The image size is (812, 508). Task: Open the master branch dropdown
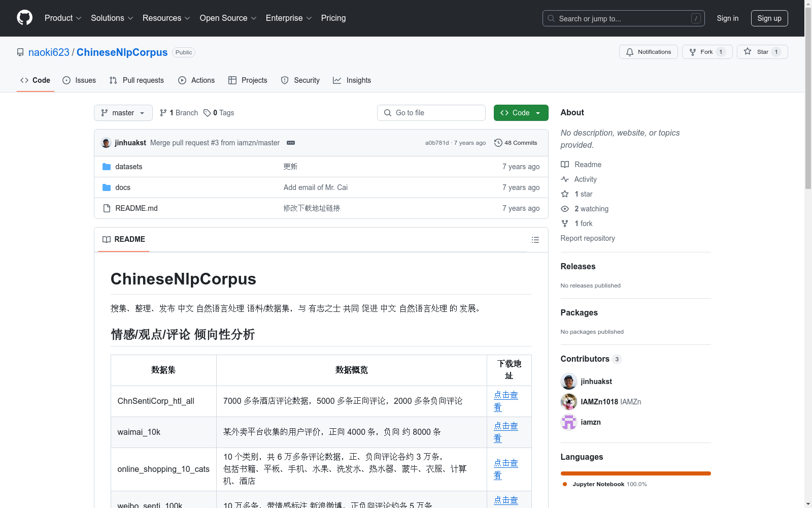click(x=123, y=113)
